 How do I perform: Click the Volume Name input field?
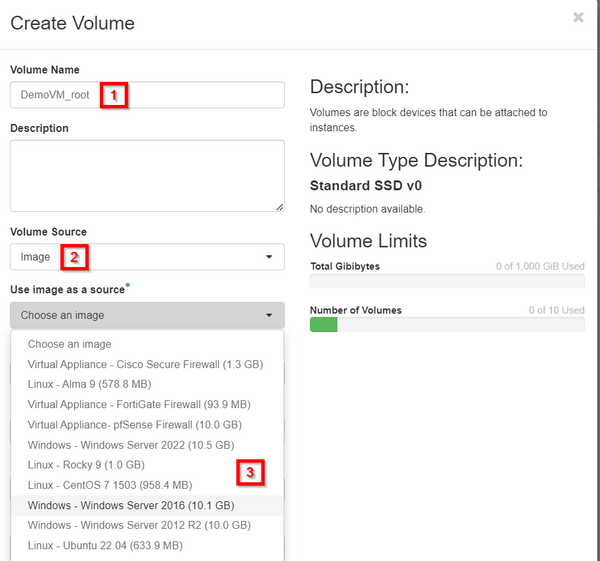tap(147, 95)
